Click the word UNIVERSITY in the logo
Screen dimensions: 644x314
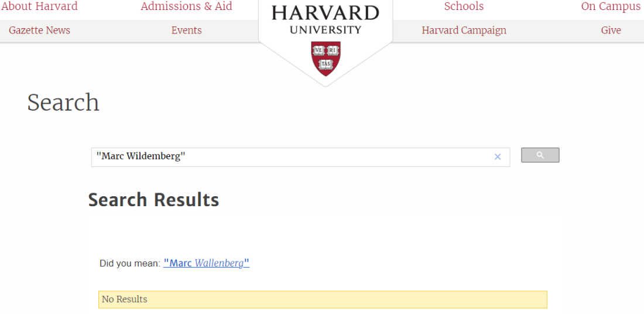point(326,30)
